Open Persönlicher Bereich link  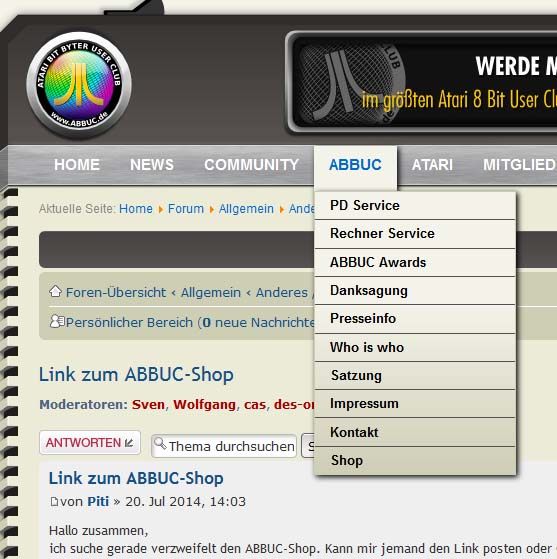click(129, 322)
